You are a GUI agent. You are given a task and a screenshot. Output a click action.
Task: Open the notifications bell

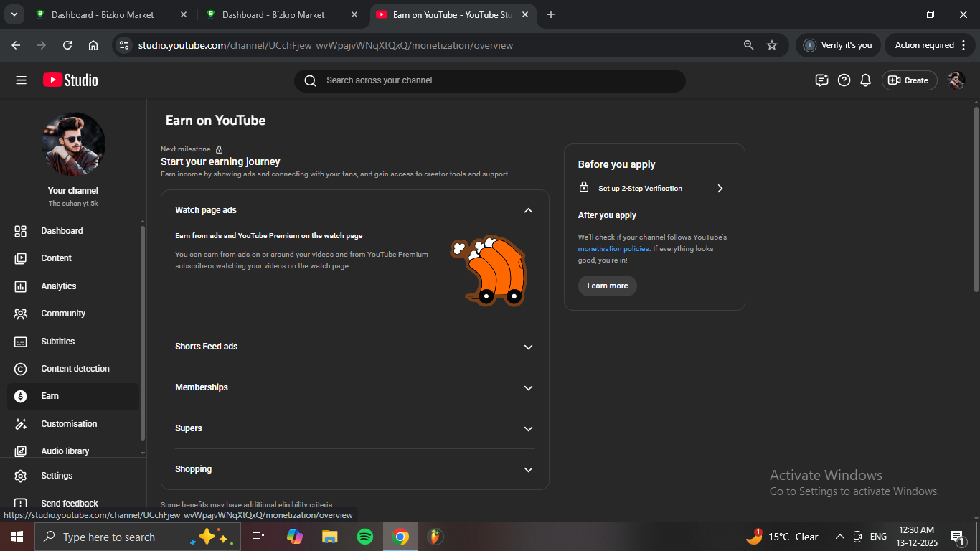pos(866,80)
